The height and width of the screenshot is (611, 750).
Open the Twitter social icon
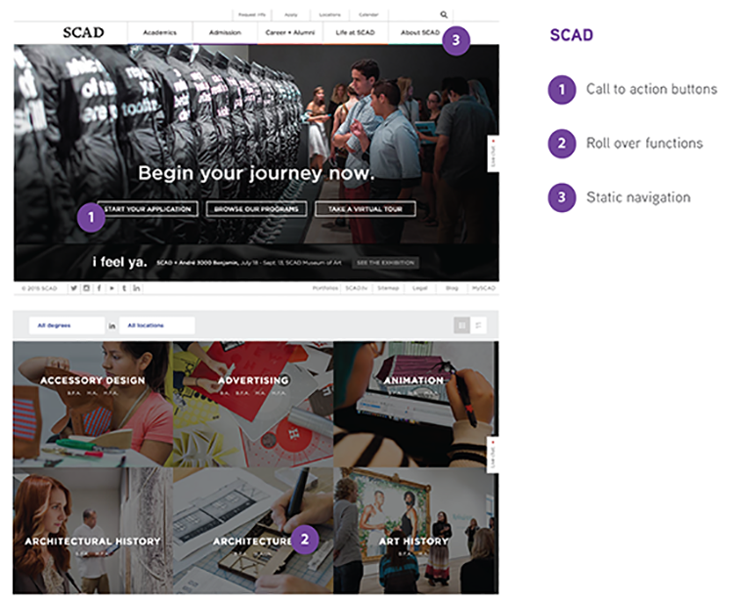[74, 288]
